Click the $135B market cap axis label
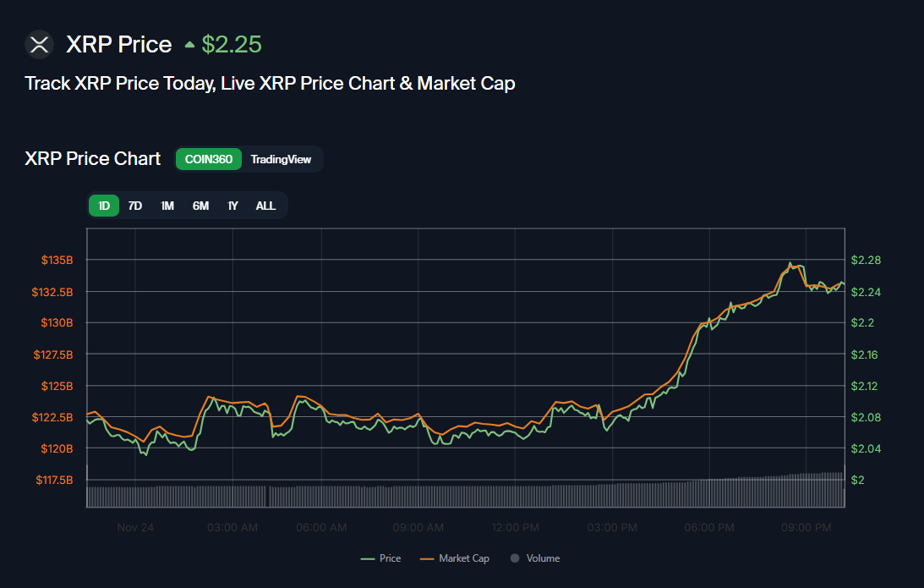This screenshot has width=924, height=588. [57, 260]
